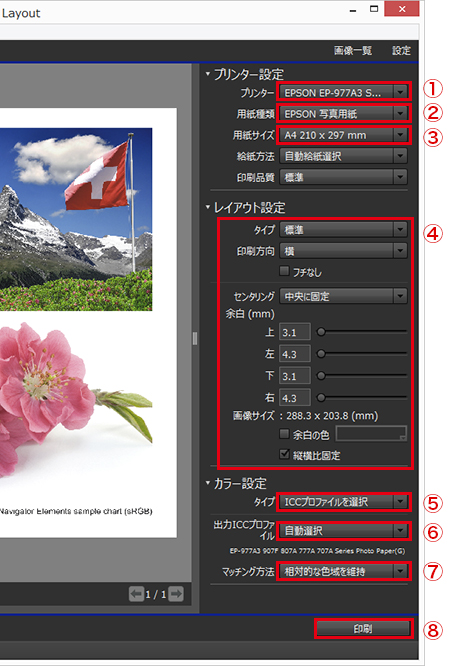The image size is (455, 666).
Task: Open the 画像一覧 tab
Action: point(353,51)
